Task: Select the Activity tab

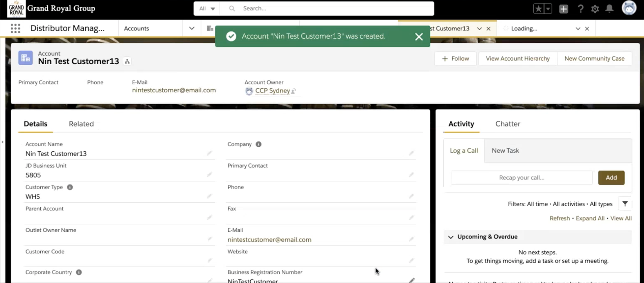Action: 461,124
